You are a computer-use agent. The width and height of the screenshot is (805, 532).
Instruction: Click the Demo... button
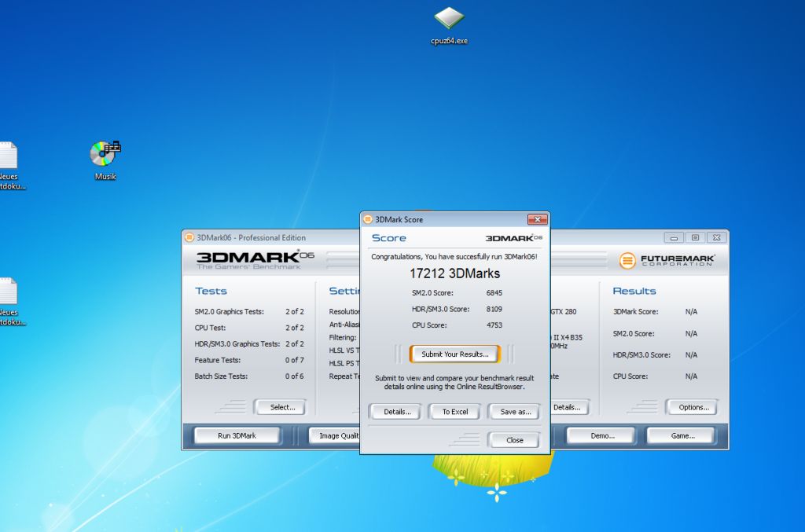click(602, 435)
